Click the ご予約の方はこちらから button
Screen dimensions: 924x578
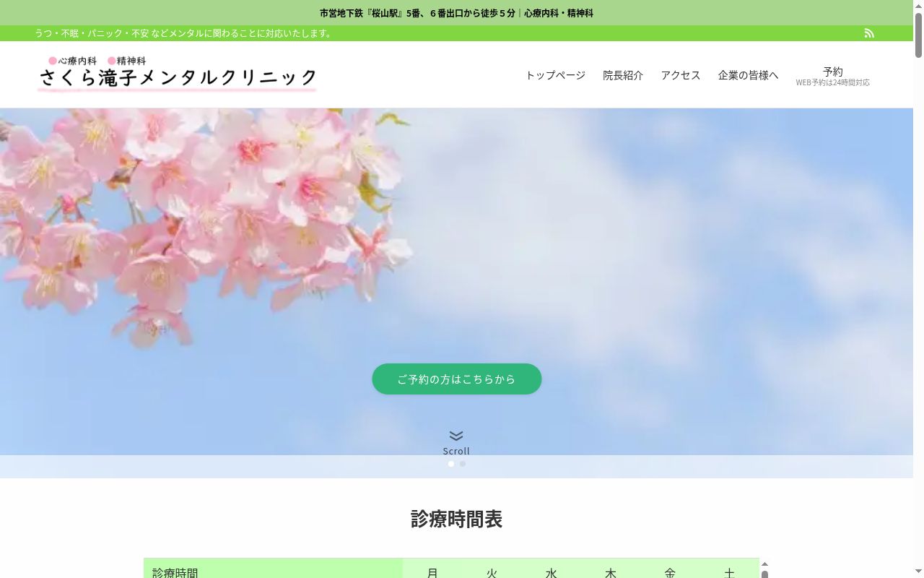[457, 379]
